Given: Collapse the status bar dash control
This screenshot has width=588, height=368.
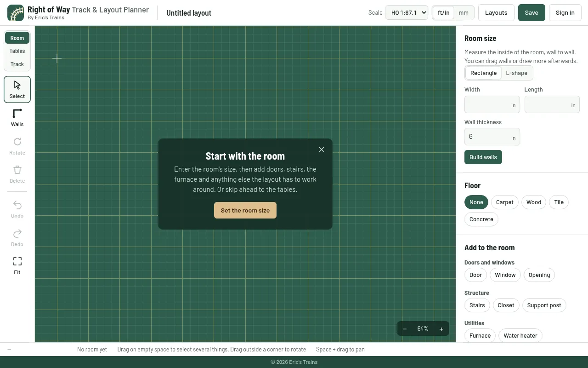Looking at the screenshot, I should pyautogui.click(x=9, y=350).
